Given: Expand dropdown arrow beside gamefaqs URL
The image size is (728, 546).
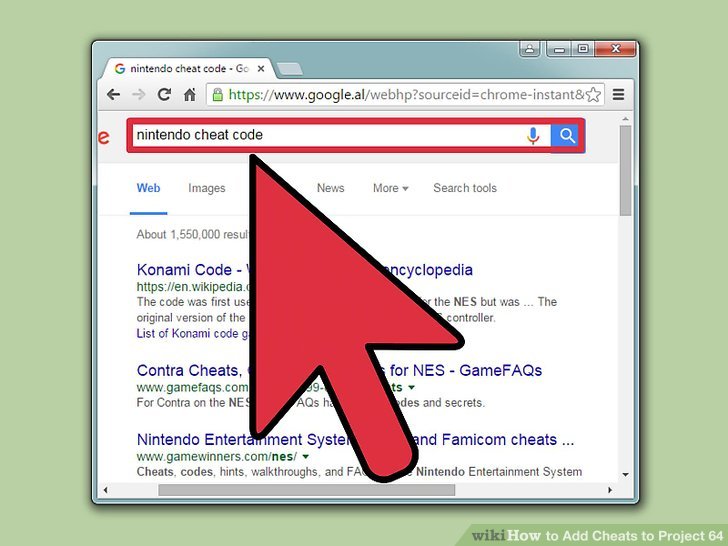Looking at the screenshot, I should 411,387.
